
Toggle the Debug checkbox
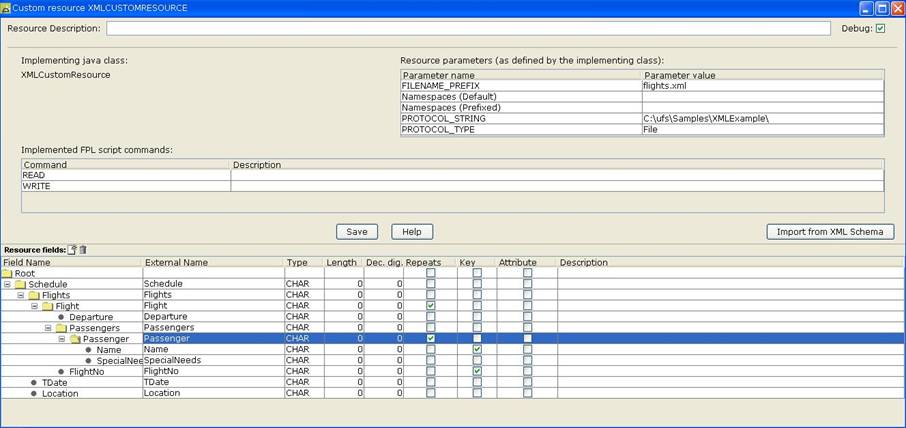pyautogui.click(x=880, y=29)
